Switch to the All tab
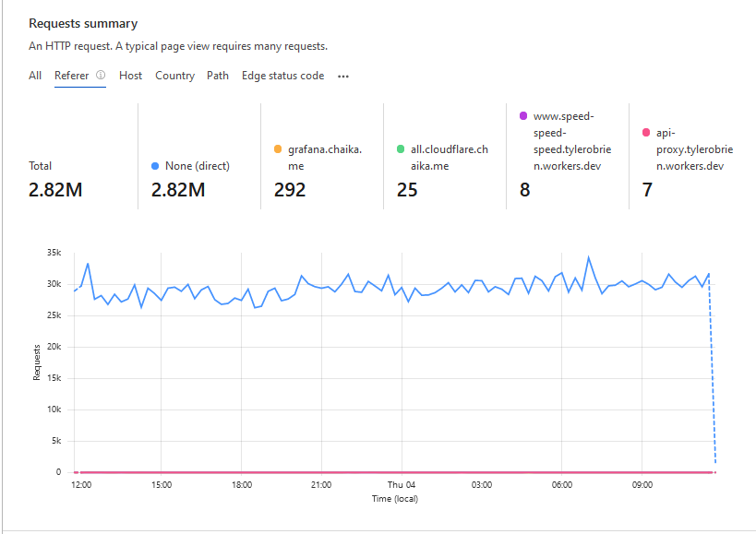The image size is (756, 534). pos(35,76)
